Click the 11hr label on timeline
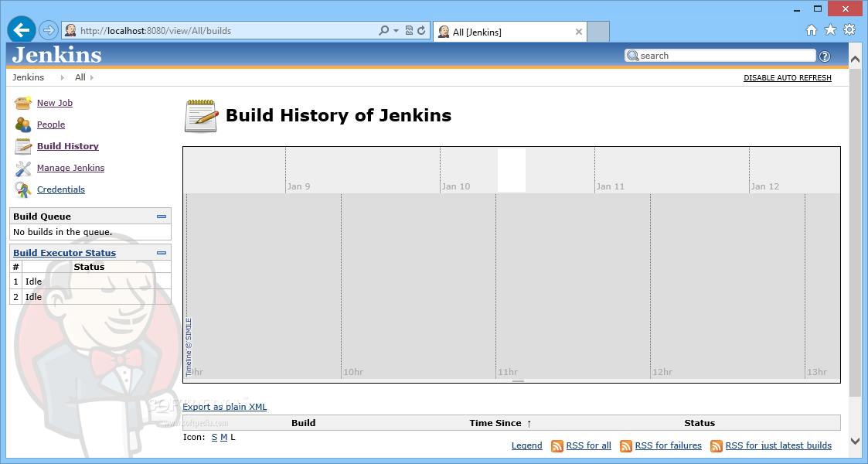868x464 pixels. (x=508, y=372)
